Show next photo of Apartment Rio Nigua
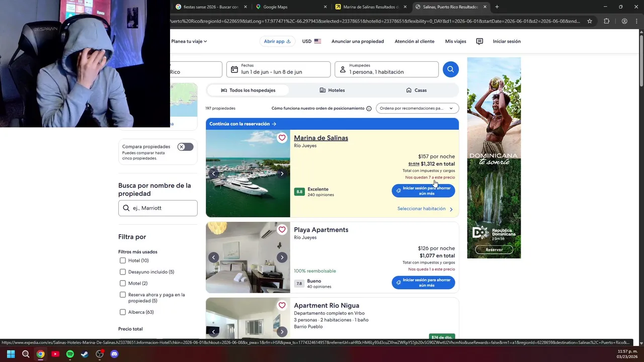The width and height of the screenshot is (644, 362). pos(282,331)
